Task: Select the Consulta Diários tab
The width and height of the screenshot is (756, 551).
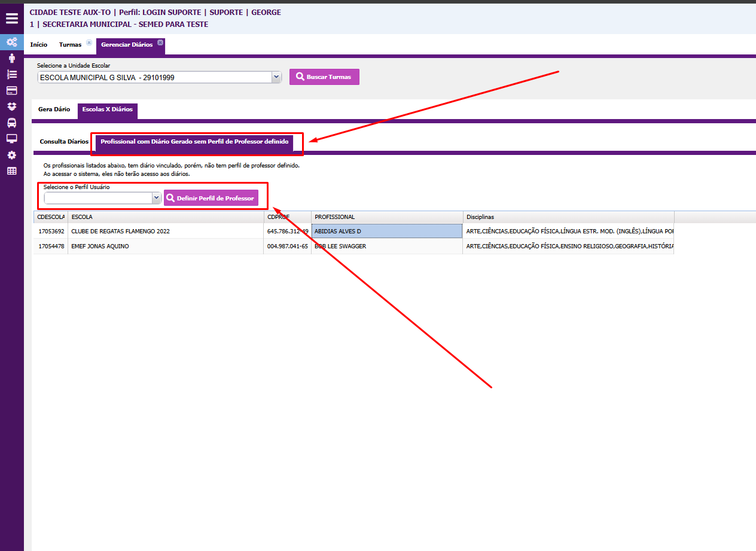Action: pos(64,142)
